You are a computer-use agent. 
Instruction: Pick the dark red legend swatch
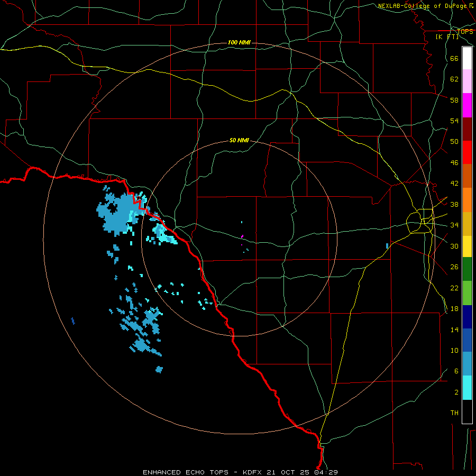click(467, 129)
